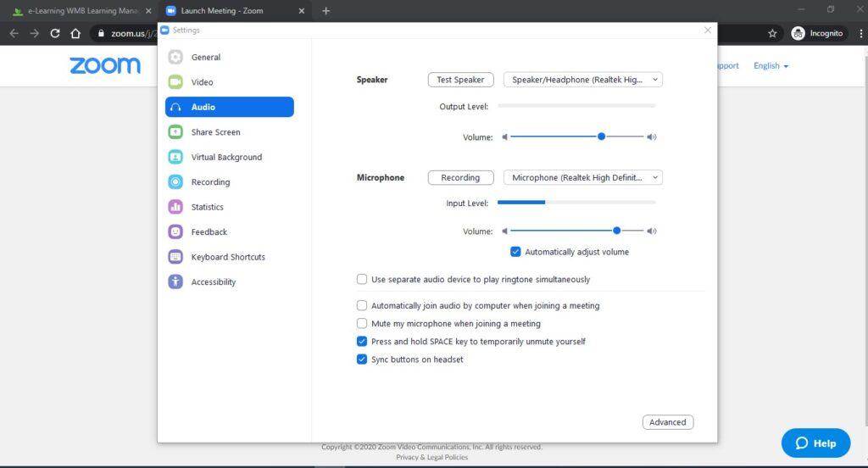Switch to Video settings tab
Viewport: 868px width, 468px height.
(229, 82)
